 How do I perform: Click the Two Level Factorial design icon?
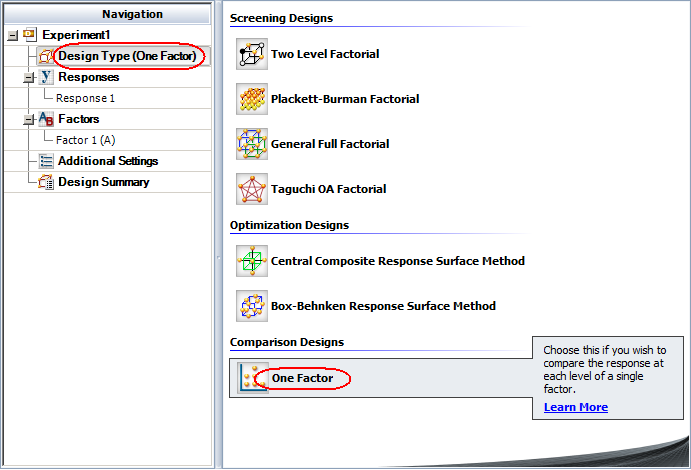click(x=252, y=54)
